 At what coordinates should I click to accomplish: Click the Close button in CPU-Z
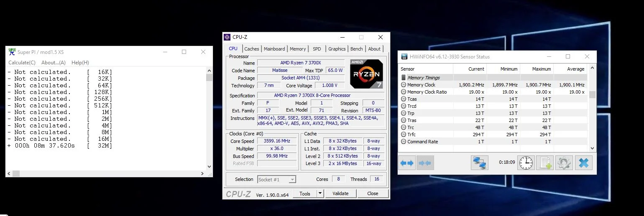373,193
